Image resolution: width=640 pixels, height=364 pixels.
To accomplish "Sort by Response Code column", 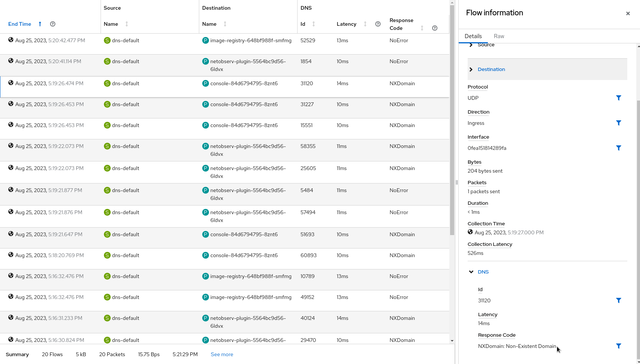I will [422, 28].
